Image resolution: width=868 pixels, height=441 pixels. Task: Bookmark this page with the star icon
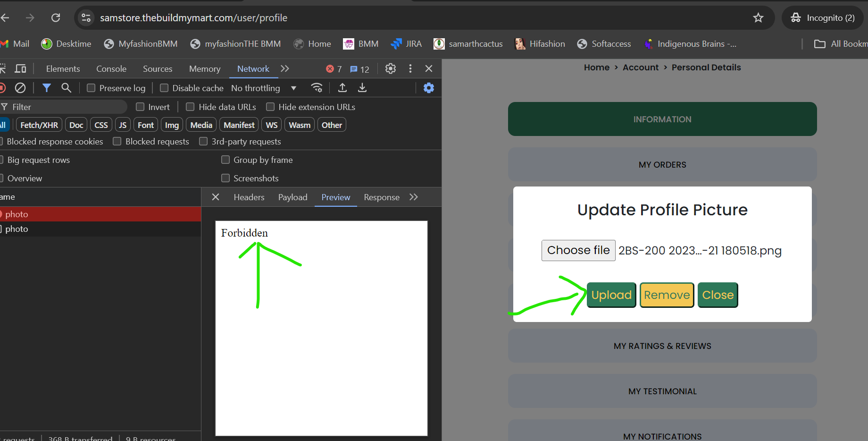coord(758,18)
